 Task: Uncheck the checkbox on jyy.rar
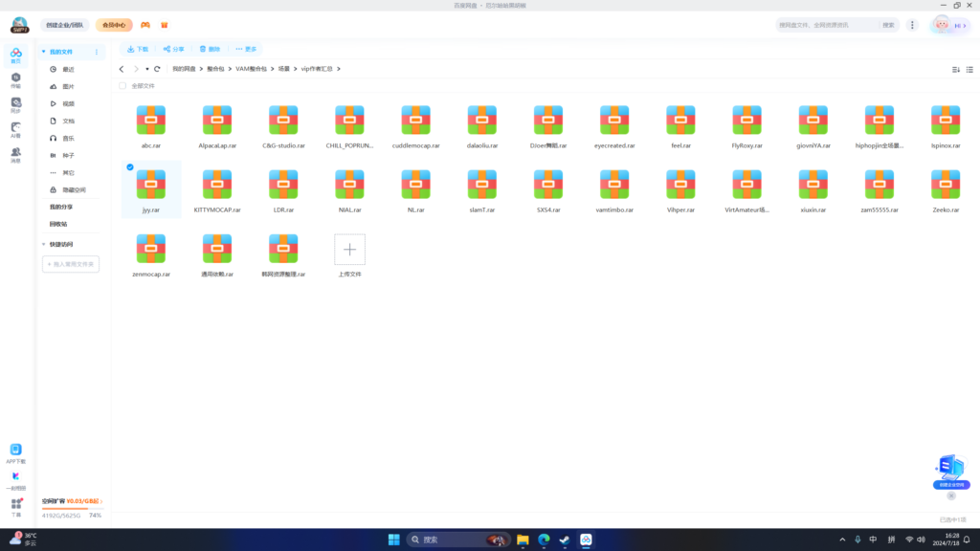(130, 166)
